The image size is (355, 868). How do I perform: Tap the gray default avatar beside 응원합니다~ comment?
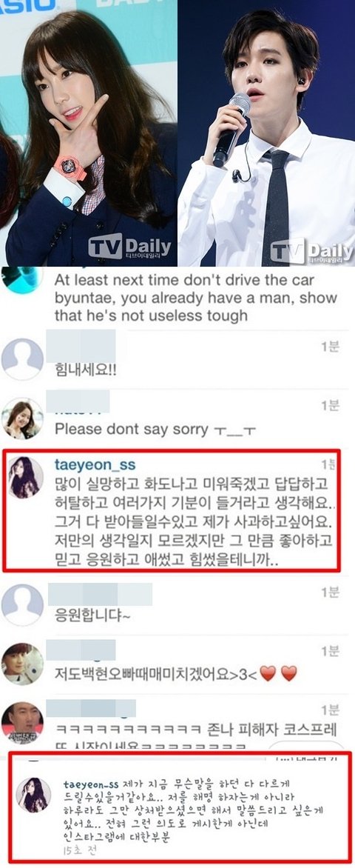click(x=23, y=604)
